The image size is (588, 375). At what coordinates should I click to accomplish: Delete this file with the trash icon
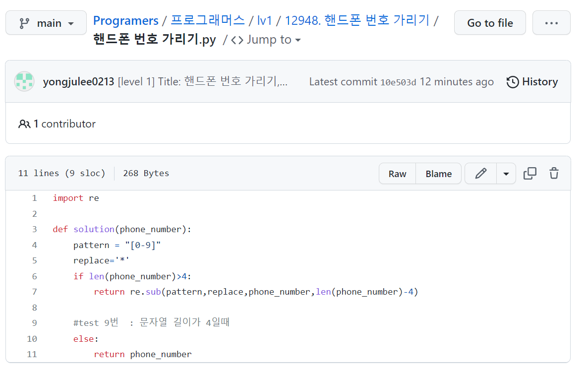[554, 174]
